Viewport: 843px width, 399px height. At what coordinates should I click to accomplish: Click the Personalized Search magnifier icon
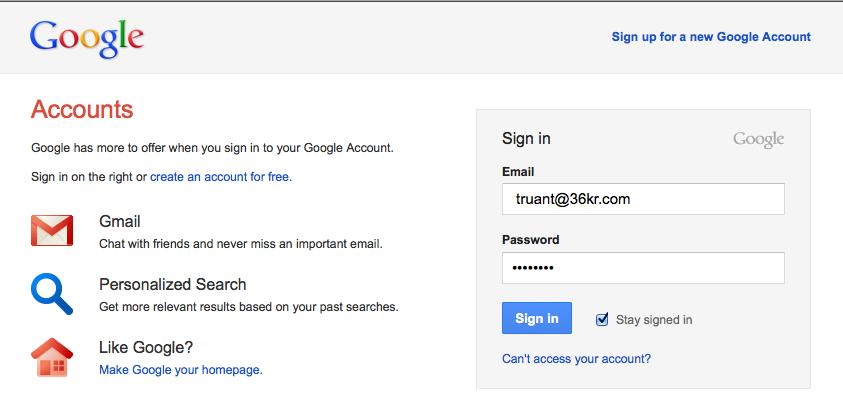[52, 294]
